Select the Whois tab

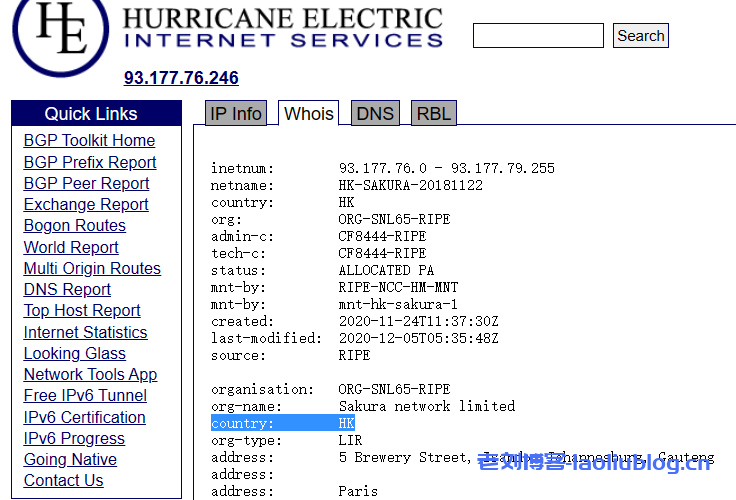[308, 114]
